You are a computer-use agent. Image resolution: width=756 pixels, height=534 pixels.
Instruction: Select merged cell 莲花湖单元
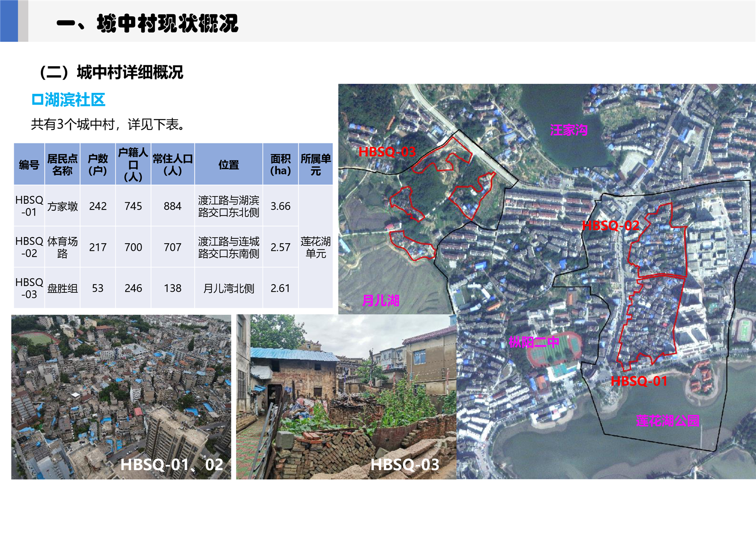pyautogui.click(x=315, y=247)
